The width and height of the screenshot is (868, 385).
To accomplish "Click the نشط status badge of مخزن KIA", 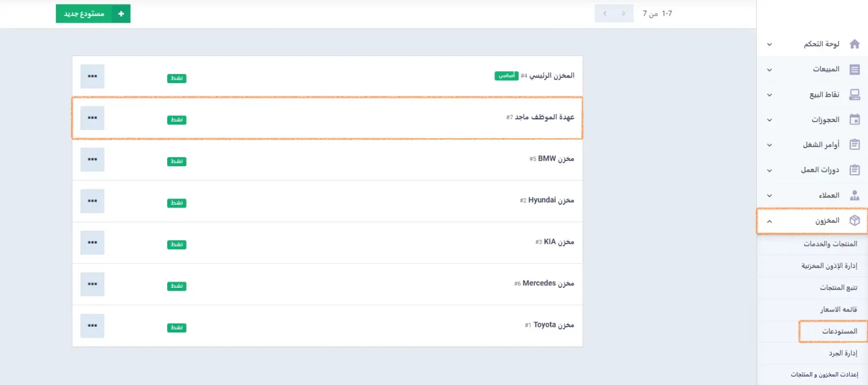I will pos(177,244).
